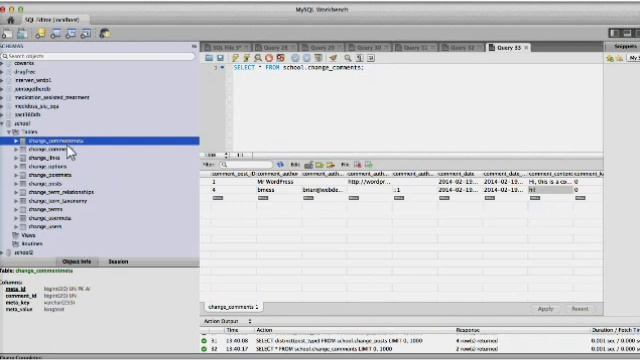The width and height of the screenshot is (640, 360).
Task: Click delete selected rows icon
Action: coord(330,164)
